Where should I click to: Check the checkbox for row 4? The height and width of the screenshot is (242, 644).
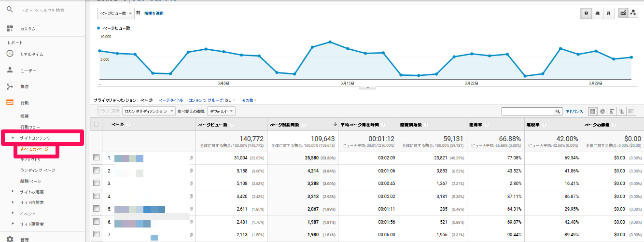coord(97,196)
